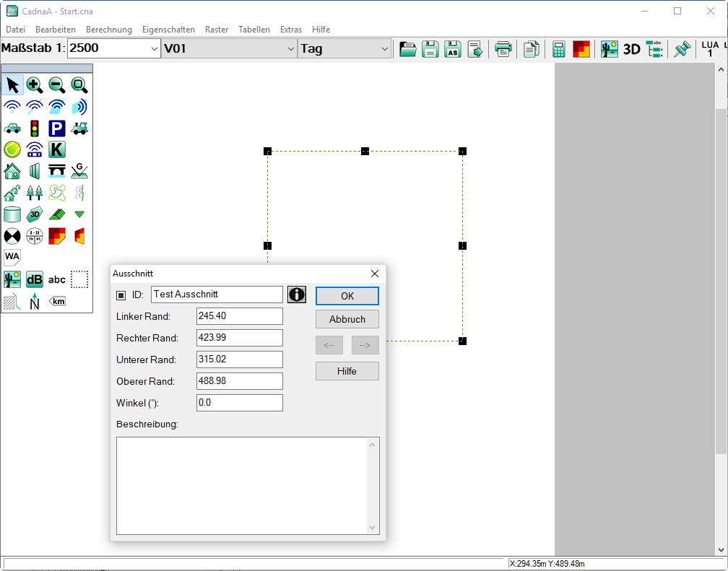Screen dimensions: 728x571
Task: Select the receiver point tool
Action: [12, 236]
